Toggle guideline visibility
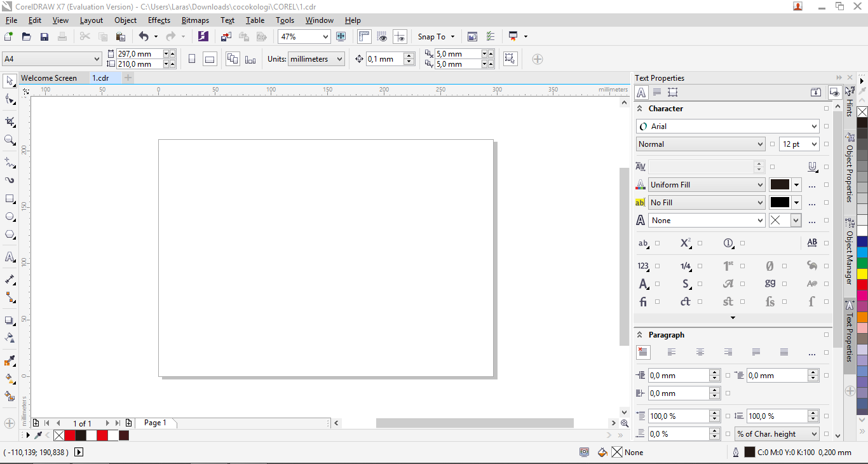The width and height of the screenshot is (868, 464). tap(400, 36)
